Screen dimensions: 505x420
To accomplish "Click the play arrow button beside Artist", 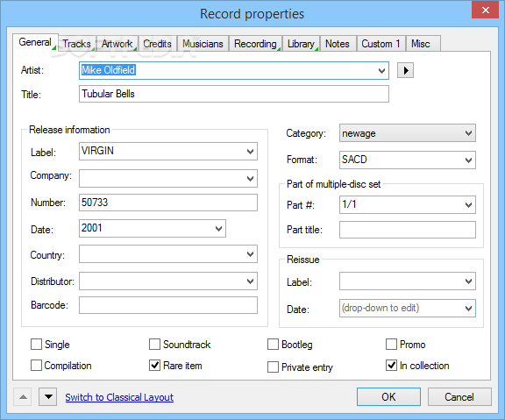I will pyautogui.click(x=405, y=70).
